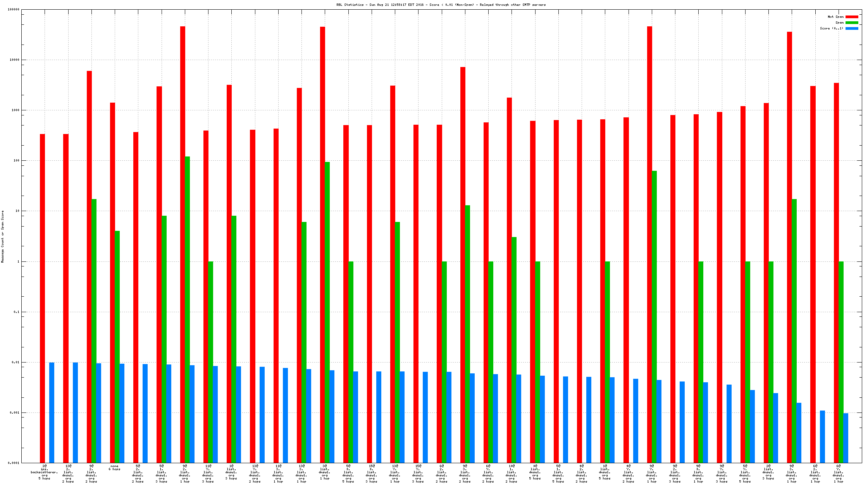868x488 pixels.
Task: Click the red Not Spam legend swatch
Action: [851, 17]
